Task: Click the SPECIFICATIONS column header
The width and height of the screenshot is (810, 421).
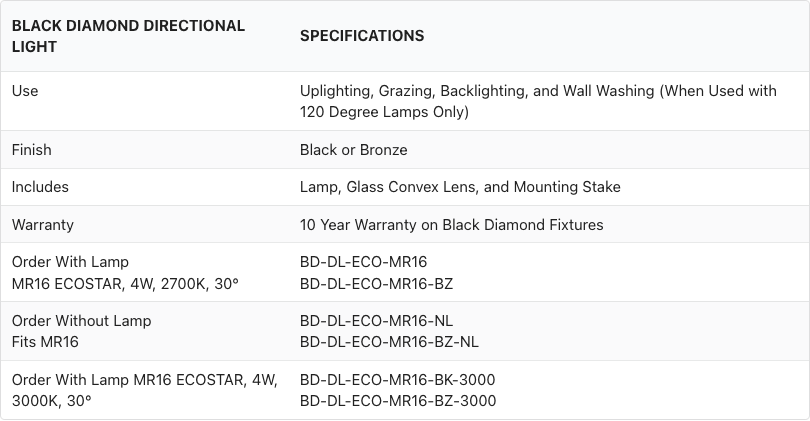Action: pyautogui.click(x=362, y=36)
